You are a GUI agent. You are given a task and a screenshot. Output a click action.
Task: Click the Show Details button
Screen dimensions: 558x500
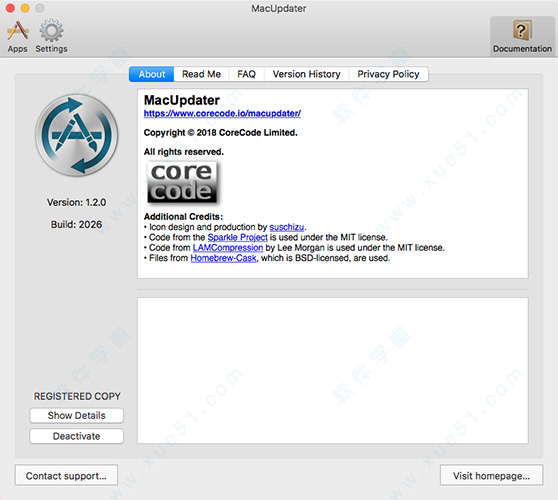tap(77, 415)
